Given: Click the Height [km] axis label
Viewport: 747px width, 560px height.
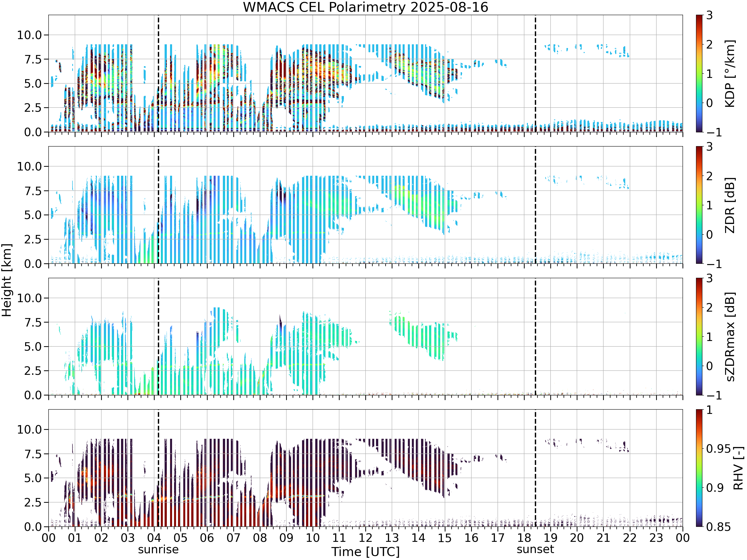Looking at the screenshot, I should pyautogui.click(x=6, y=280).
